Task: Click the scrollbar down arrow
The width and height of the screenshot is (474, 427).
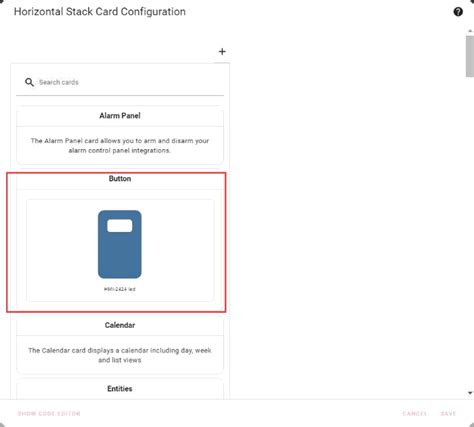Action: [x=470, y=393]
